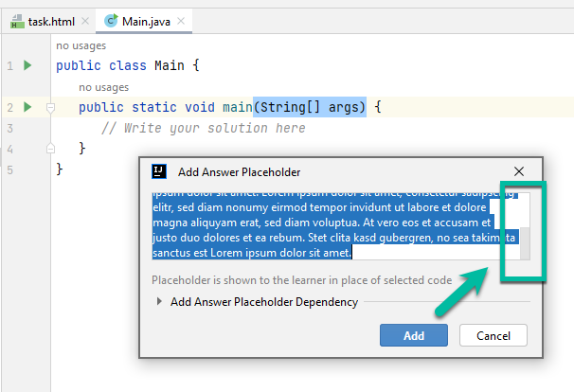Click the run arrow beside class Main
574x392 pixels.
[x=27, y=65]
